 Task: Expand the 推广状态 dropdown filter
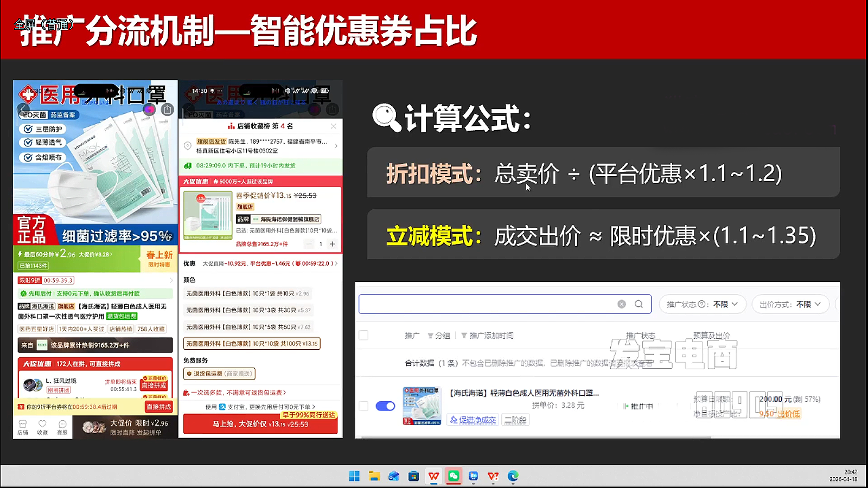tap(703, 304)
